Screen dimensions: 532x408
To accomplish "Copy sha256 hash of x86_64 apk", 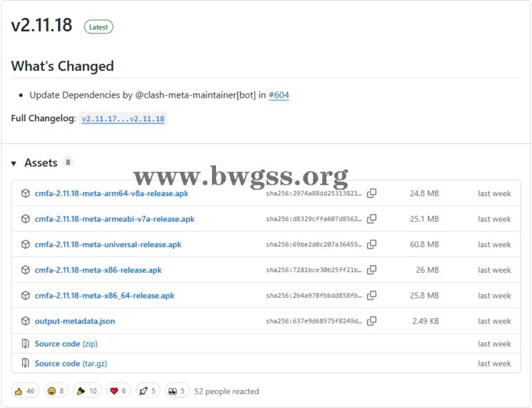I will 371,295.
